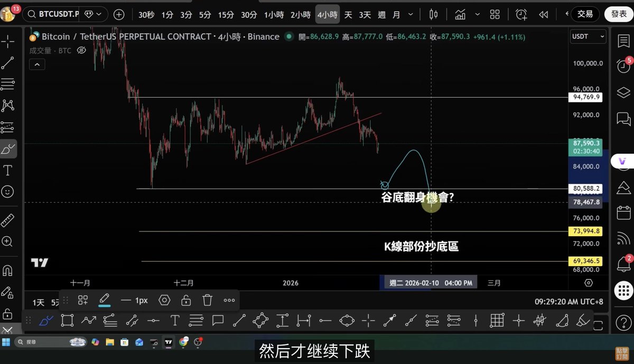Collapse the indicator legend chevron

click(37, 64)
